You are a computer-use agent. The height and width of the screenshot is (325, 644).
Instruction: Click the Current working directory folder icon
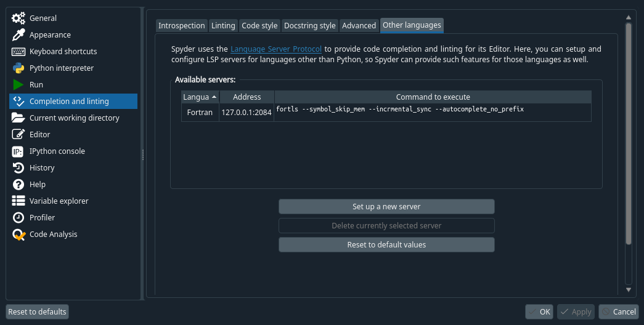tap(18, 118)
